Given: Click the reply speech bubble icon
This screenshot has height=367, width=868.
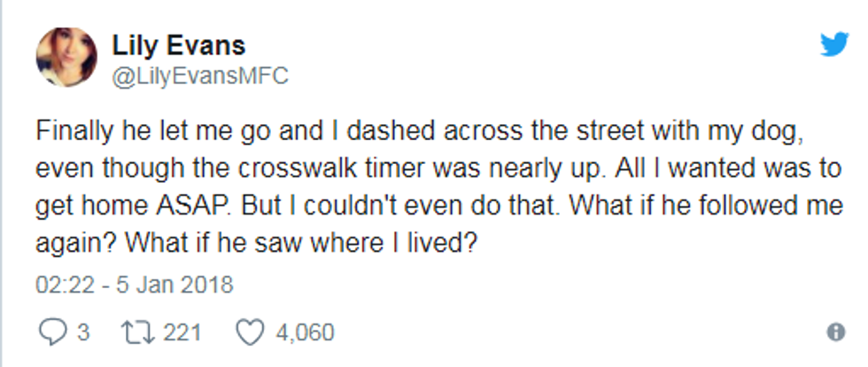Looking at the screenshot, I should click(53, 332).
